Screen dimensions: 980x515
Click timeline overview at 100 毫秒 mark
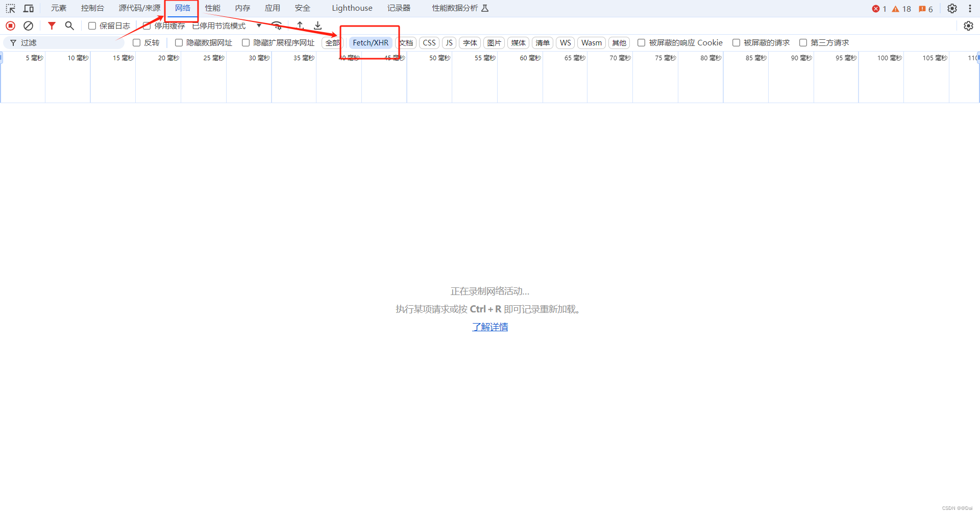coord(890,58)
